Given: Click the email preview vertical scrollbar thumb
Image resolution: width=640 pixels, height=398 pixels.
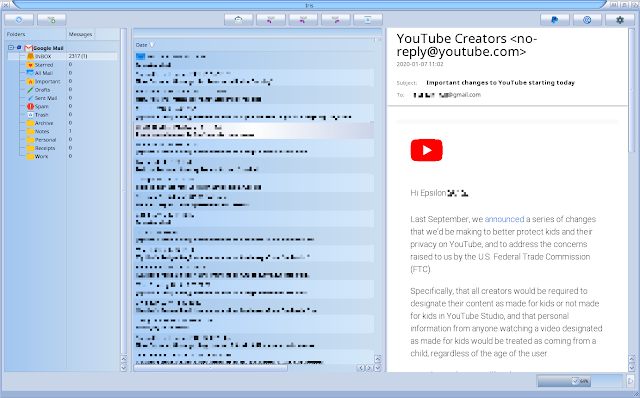Looking at the screenshot, I should pos(631,91).
